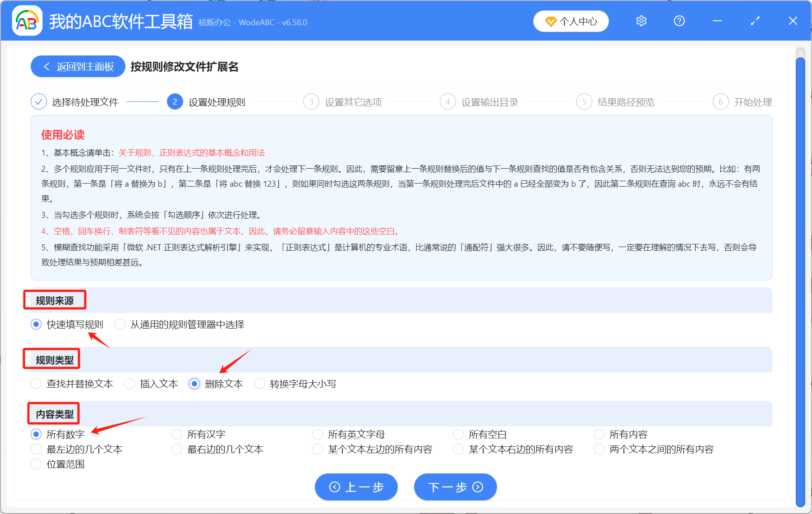Select the 插入文本 rule type
This screenshot has width=812, height=514.
tap(129, 384)
